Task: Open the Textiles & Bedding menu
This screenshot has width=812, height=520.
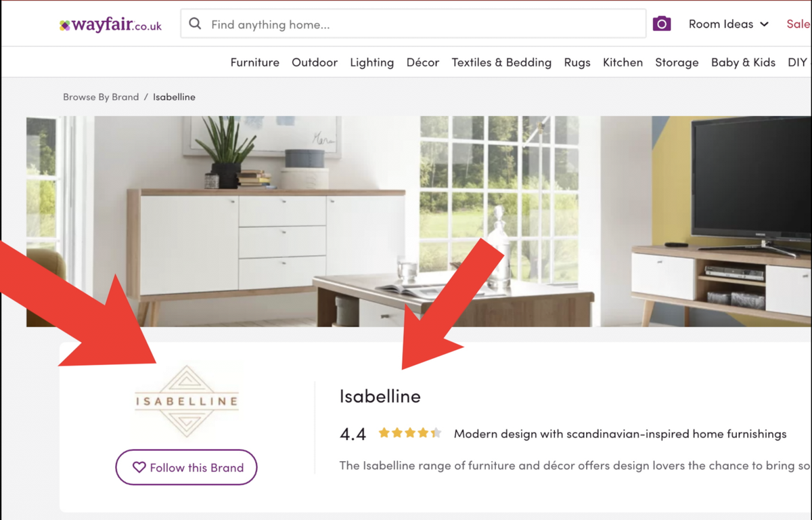Action: [x=501, y=62]
